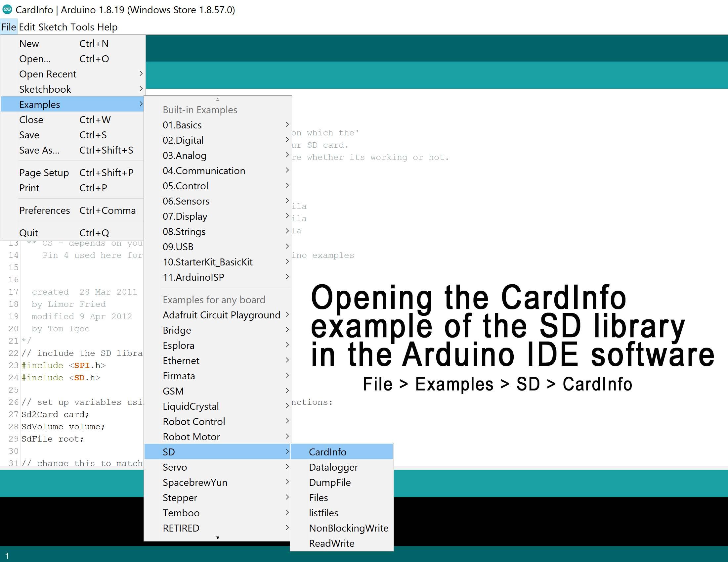Image resolution: width=728 pixels, height=562 pixels.
Task: Select Datalogger from SD examples
Action: pos(334,467)
